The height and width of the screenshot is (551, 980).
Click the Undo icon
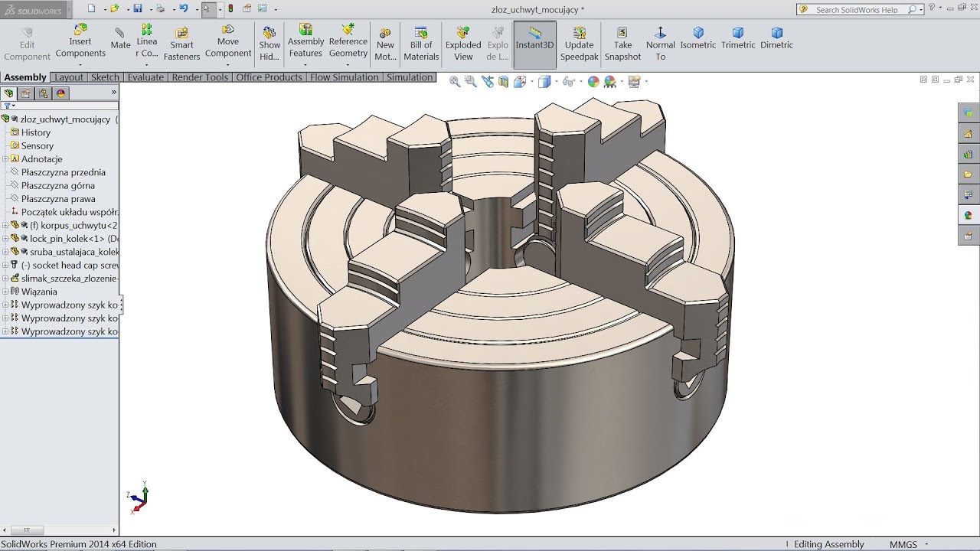click(183, 9)
